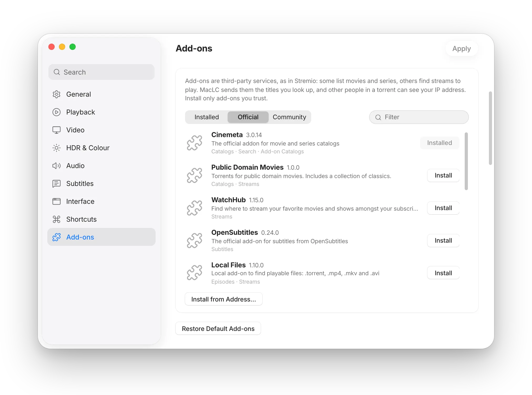Open the Playback sidebar item
Viewport: 532px width, 395px height.
click(x=101, y=112)
